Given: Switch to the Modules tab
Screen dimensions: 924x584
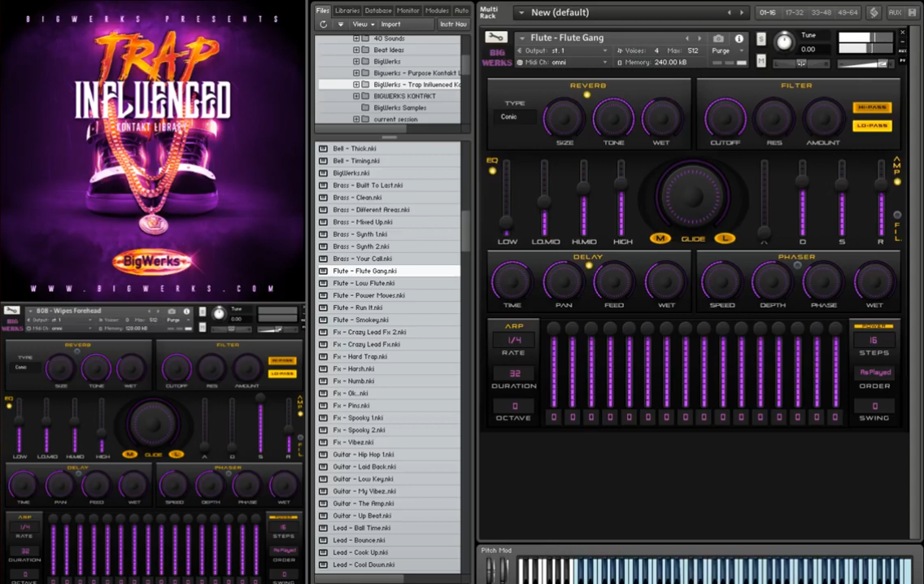Looking at the screenshot, I should [437, 11].
